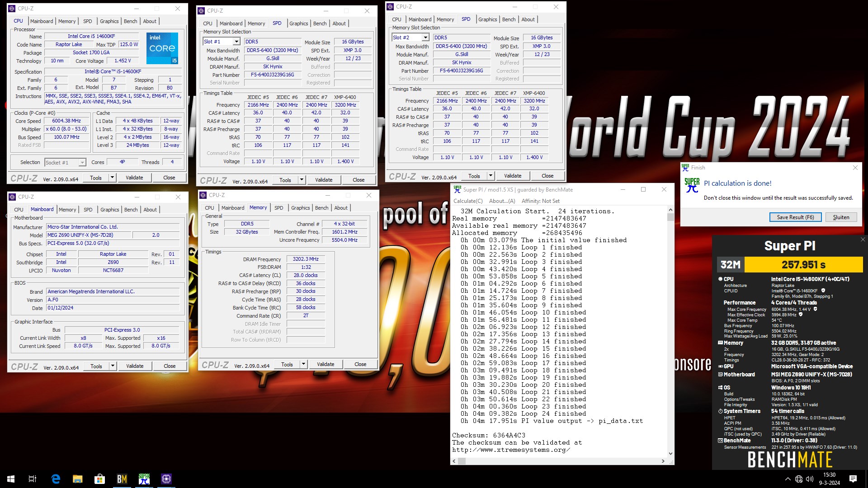868x488 pixels.
Task: Click title icon of CPU-Z Memory window
Action: point(203,195)
